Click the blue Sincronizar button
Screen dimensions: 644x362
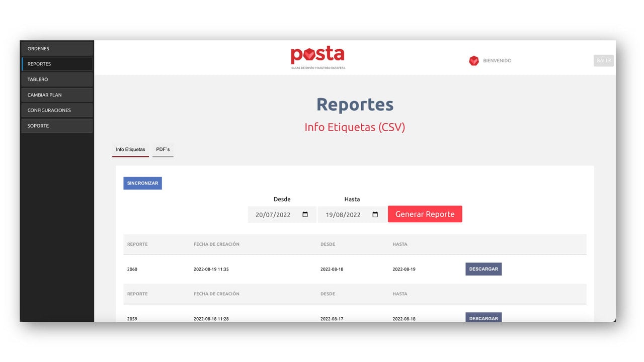[x=142, y=184]
